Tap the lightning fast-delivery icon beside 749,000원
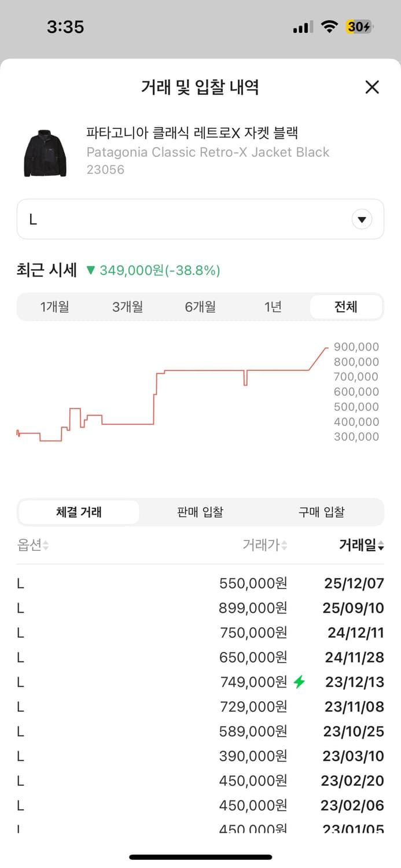Screen dimensions: 401x868 (x=299, y=682)
